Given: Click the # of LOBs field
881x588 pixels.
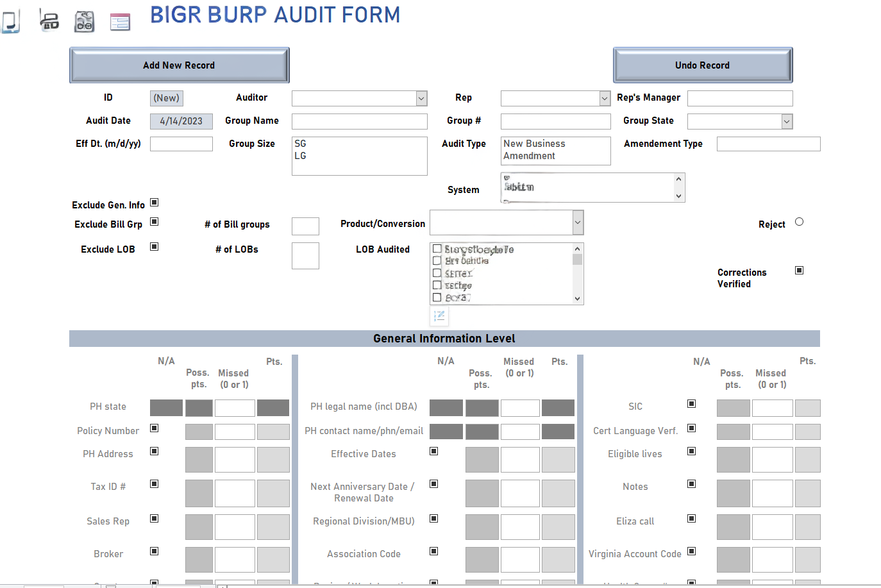Looking at the screenshot, I should click(x=305, y=256).
